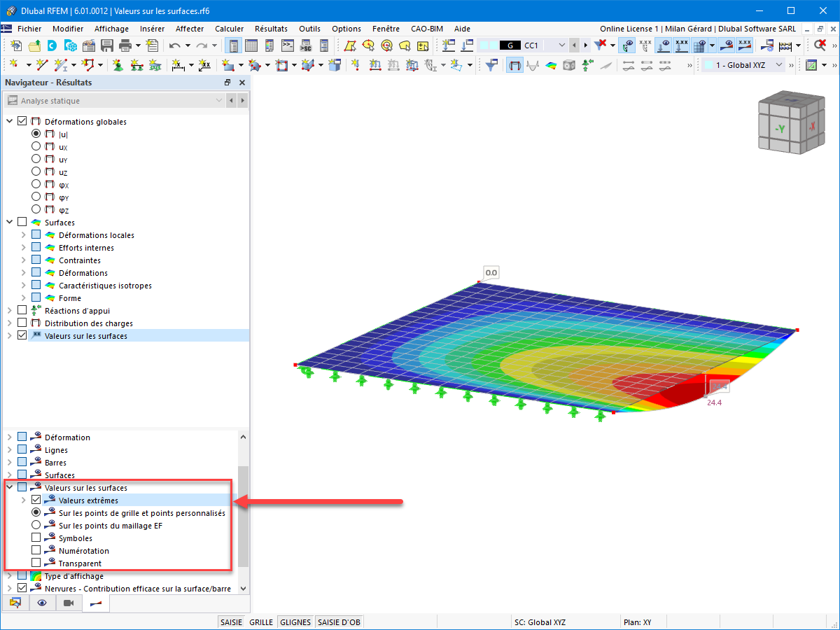Screen dimensions: 840x630
Task: Click the search cancel magnifier icon
Action: [820, 45]
